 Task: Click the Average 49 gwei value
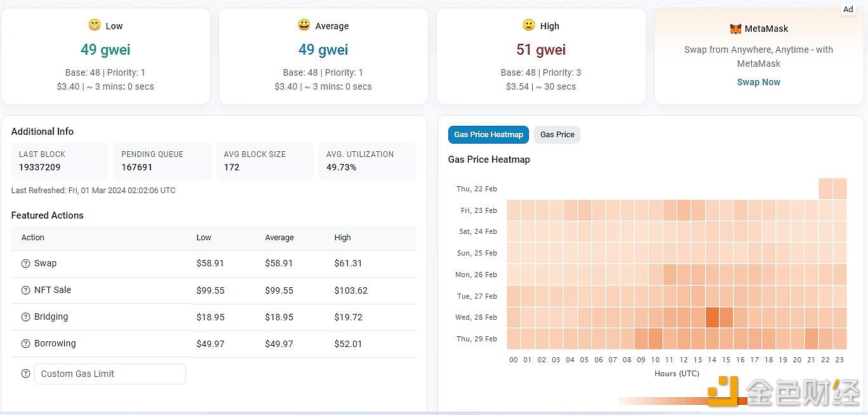(323, 50)
